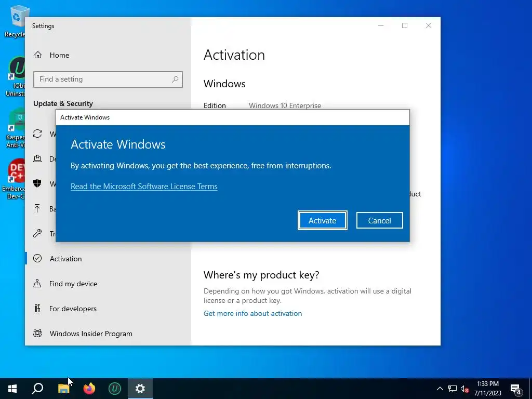The image size is (532, 399).
Task: Click the Windows Insider Program cat icon
Action: point(37,333)
